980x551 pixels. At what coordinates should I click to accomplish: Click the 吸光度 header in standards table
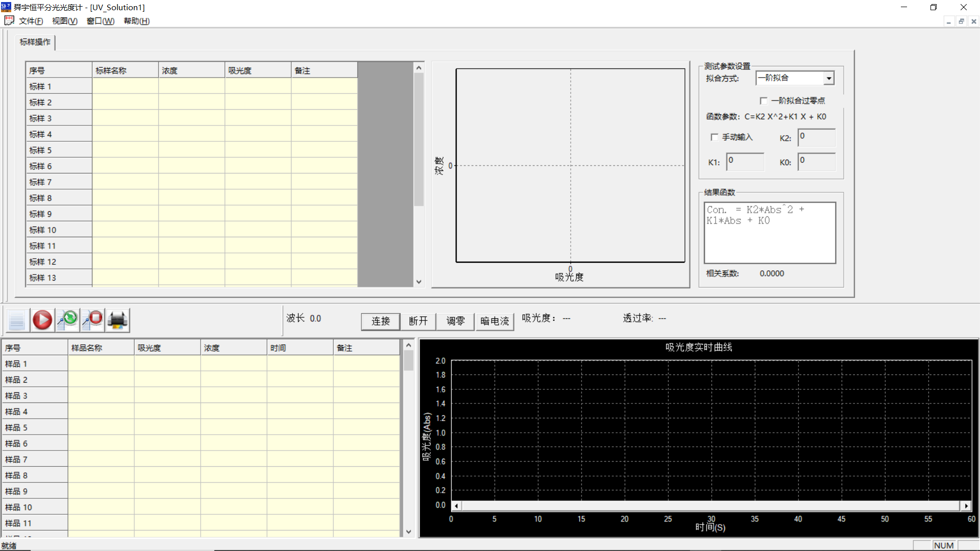[x=258, y=70]
